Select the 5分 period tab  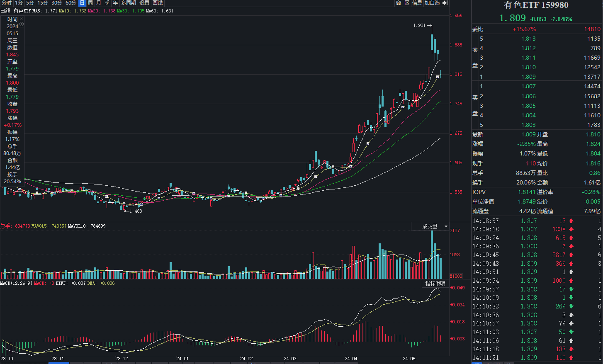point(30,3)
